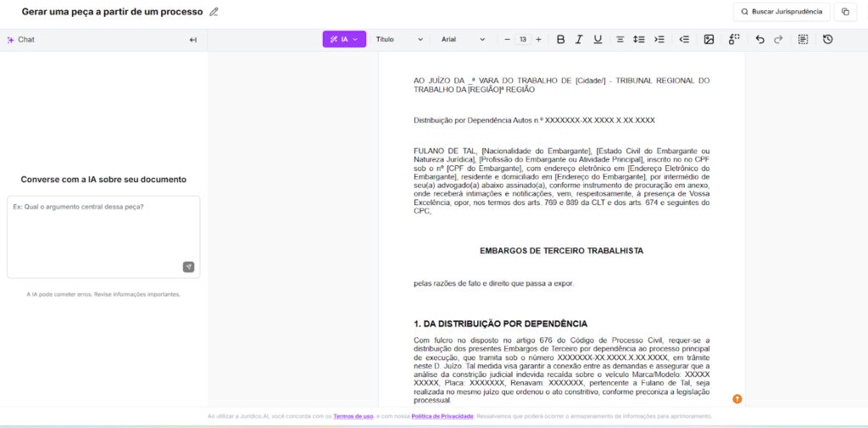
Task: Edit the document title with pencil icon
Action: coord(214,12)
